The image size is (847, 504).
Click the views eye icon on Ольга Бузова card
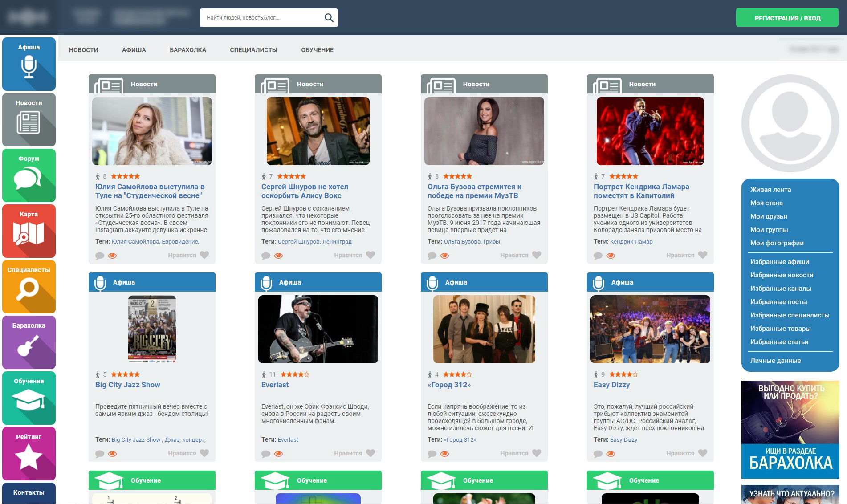(445, 256)
